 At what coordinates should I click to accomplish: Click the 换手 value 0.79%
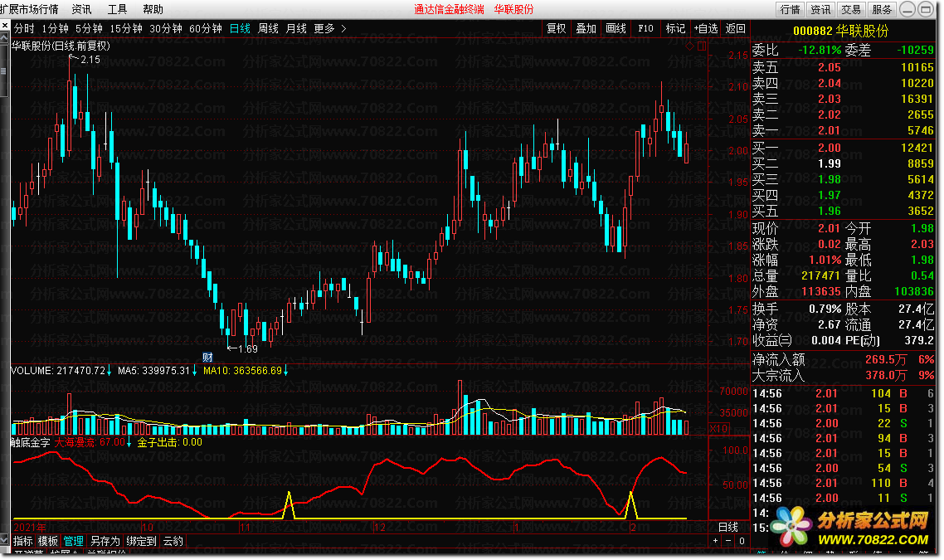pos(825,309)
